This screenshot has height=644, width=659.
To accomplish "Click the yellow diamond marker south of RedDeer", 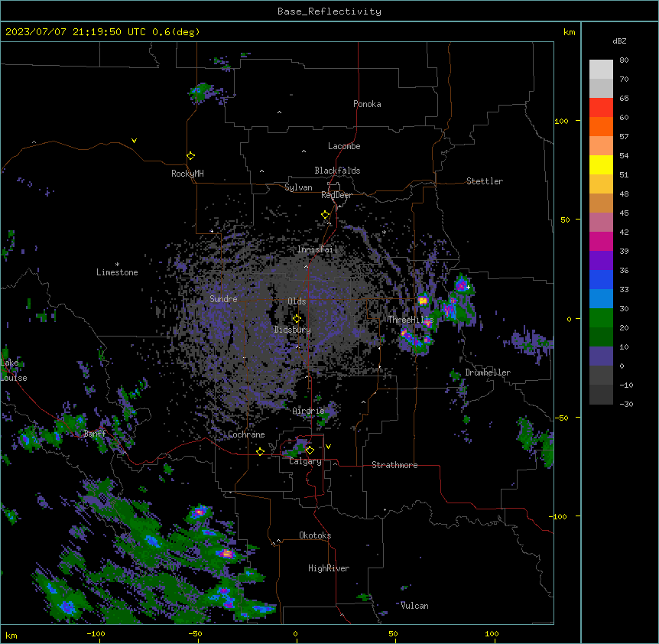I will pos(326,215).
